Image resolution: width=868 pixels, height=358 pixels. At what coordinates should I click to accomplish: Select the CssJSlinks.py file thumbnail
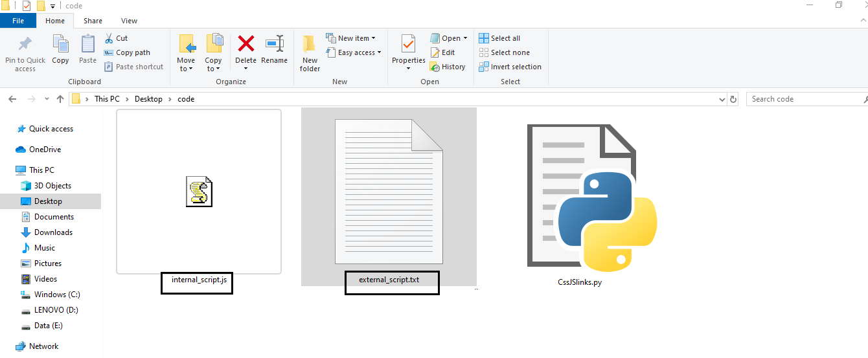tap(591, 197)
